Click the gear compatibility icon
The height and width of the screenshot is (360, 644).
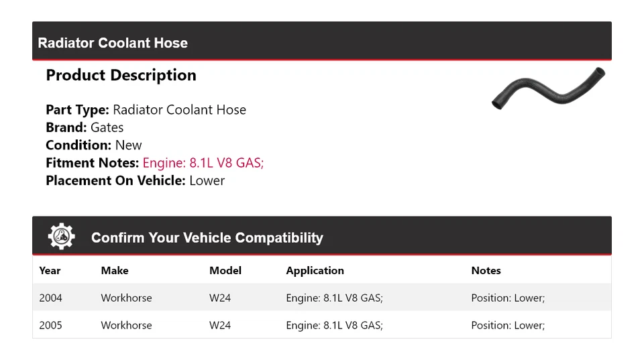[61, 237]
